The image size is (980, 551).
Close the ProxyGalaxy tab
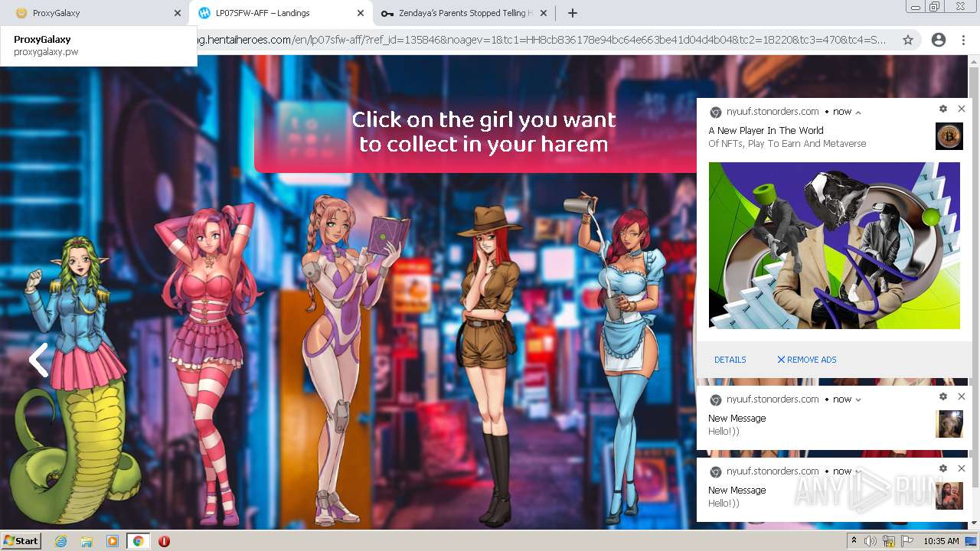point(177,13)
